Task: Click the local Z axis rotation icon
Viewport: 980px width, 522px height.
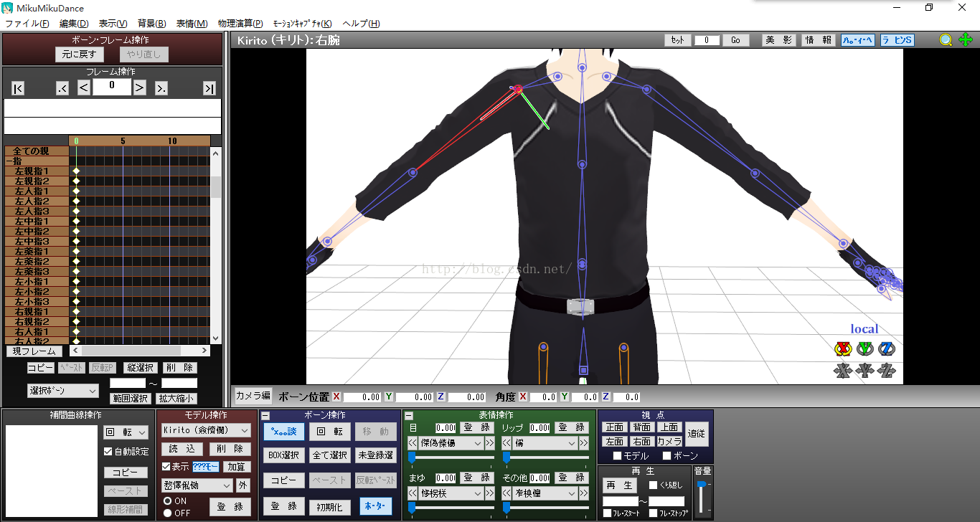Action: pyautogui.click(x=887, y=349)
